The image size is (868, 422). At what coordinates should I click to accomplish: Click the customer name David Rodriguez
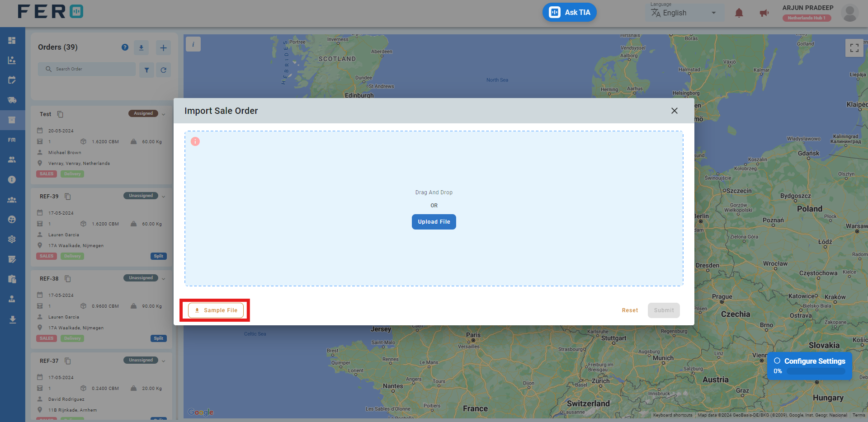coord(66,399)
